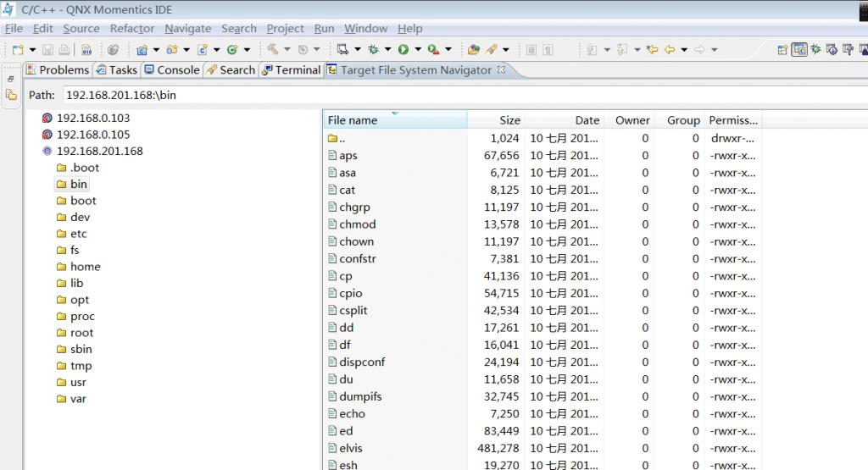Click the New C Source File icon
This screenshot has height=470, width=868.
[x=203, y=50]
